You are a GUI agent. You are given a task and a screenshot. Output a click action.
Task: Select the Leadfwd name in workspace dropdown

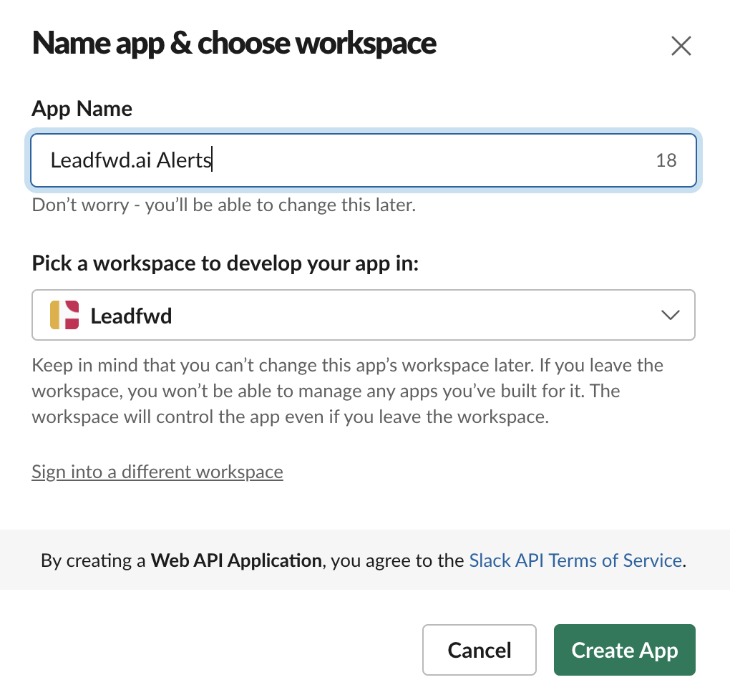coord(131,316)
